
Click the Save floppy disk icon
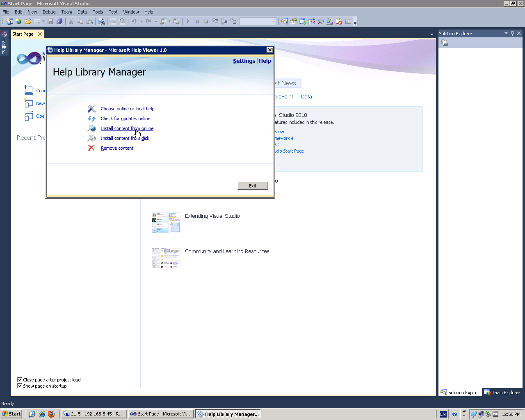[51, 21]
